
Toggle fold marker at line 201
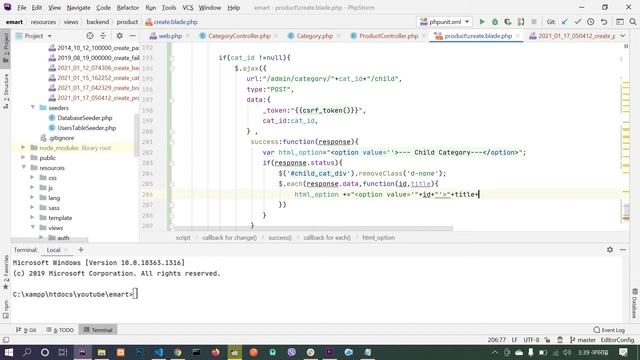[x=171, y=142]
